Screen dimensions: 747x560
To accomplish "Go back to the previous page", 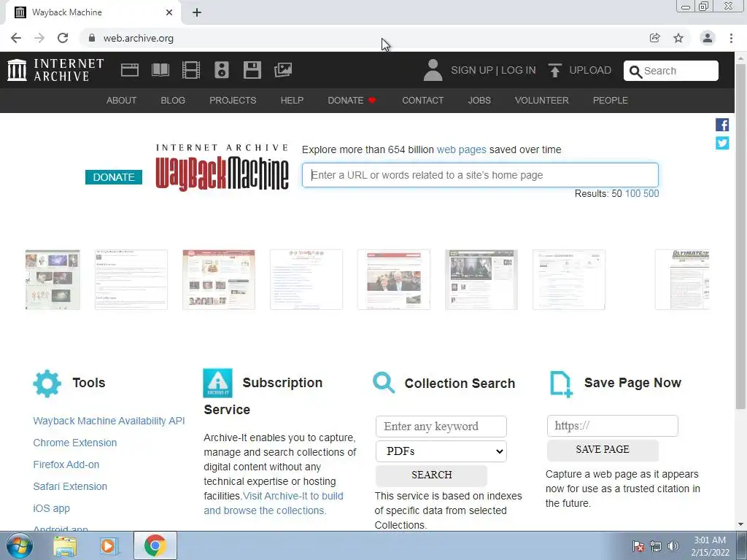I will click(16, 38).
